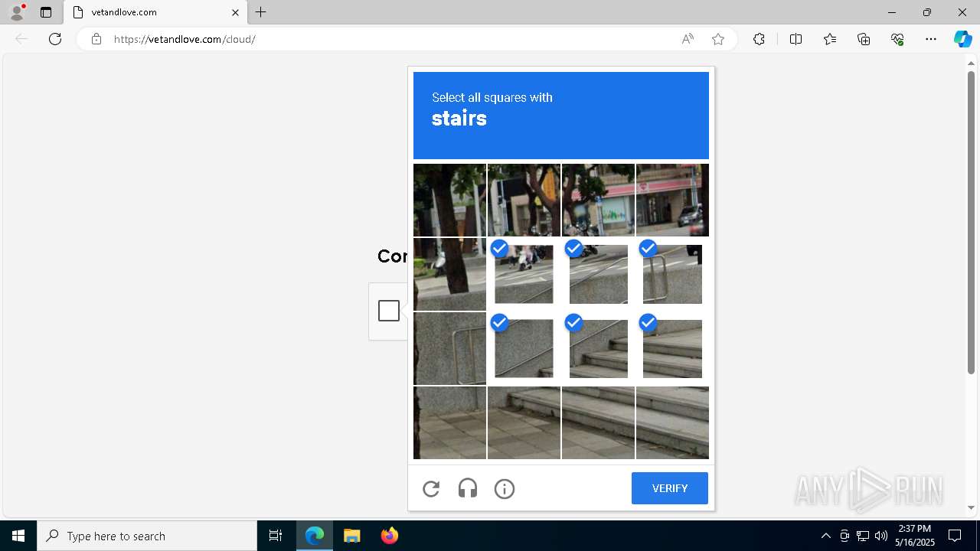Select bottom row tile with pavement tiles
The image size is (980, 551).
click(449, 422)
